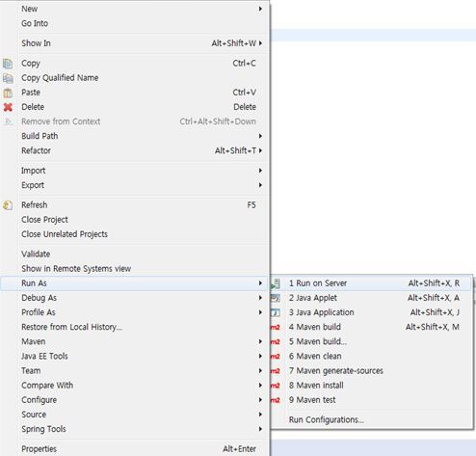The image size is (476, 456).
Task: Choose 2 Java Applet
Action: 371,298
